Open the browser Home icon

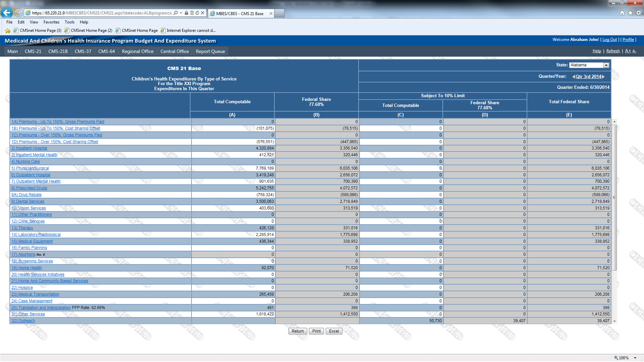(622, 13)
